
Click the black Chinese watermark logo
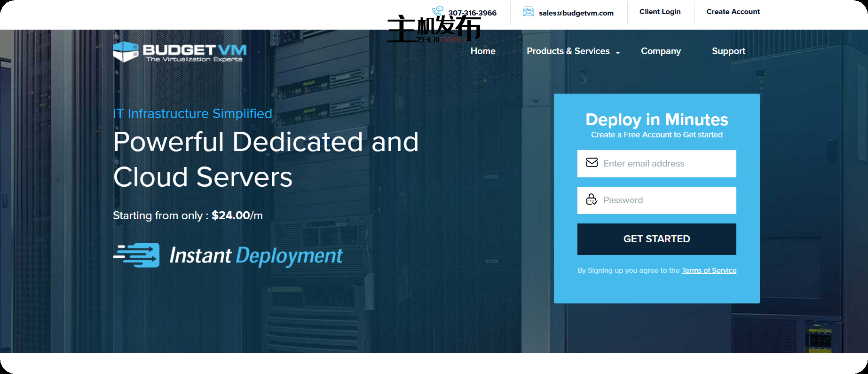(x=434, y=29)
